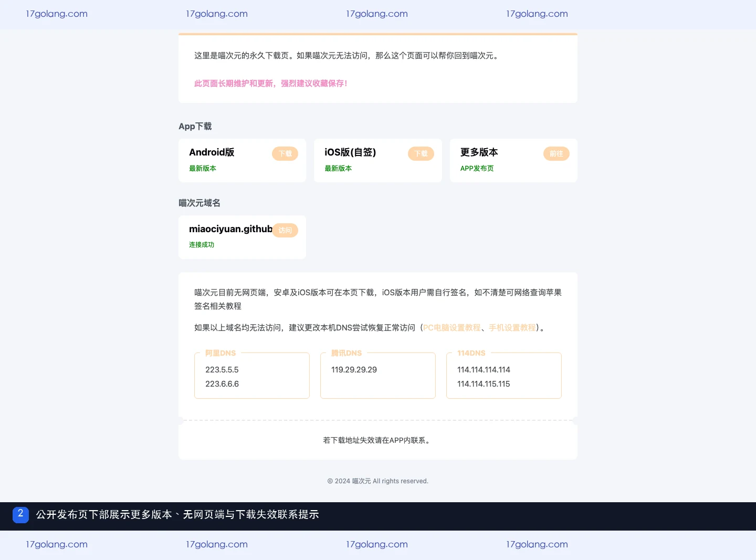Open the 手机设置教程 link

click(512, 328)
